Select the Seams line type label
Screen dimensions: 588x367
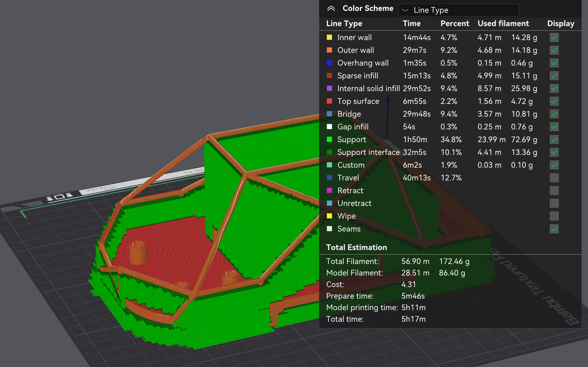coord(349,229)
